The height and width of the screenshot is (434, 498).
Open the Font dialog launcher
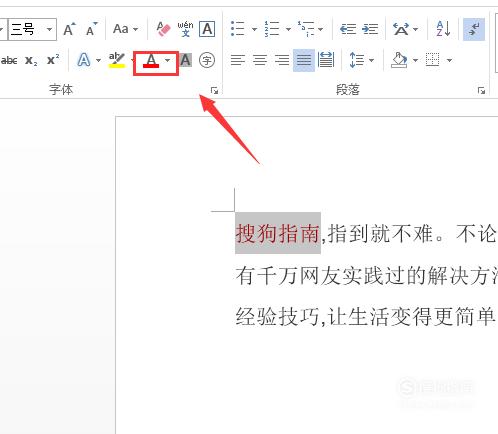coord(214,90)
